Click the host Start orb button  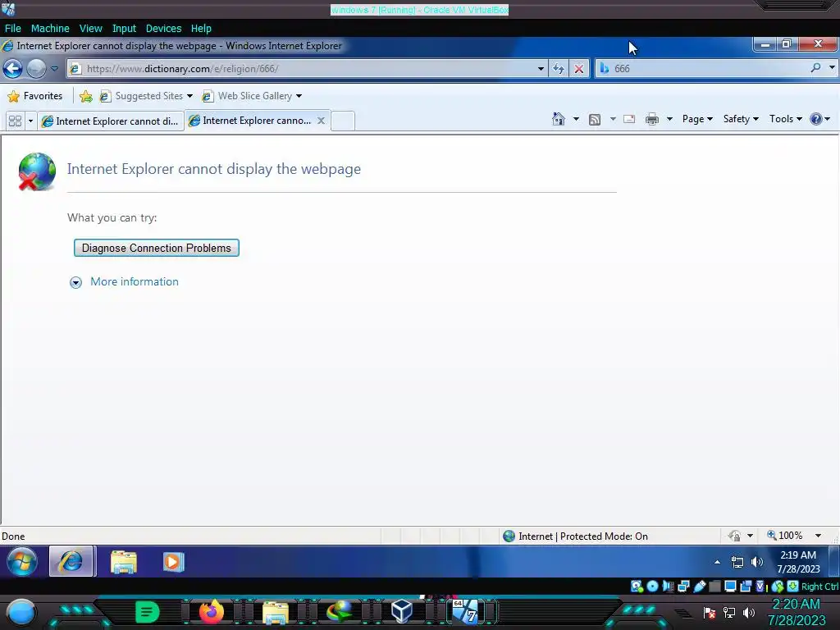click(21, 614)
